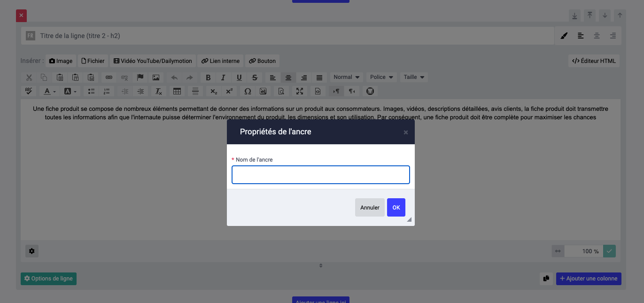Open the Éditeur HTML
Image resolution: width=644 pixels, height=303 pixels.
coord(594,61)
